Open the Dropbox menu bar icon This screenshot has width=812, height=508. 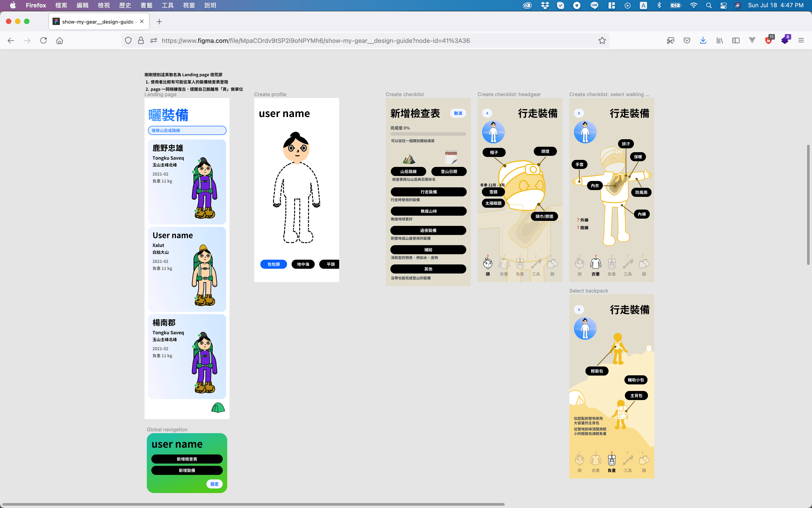545,5
